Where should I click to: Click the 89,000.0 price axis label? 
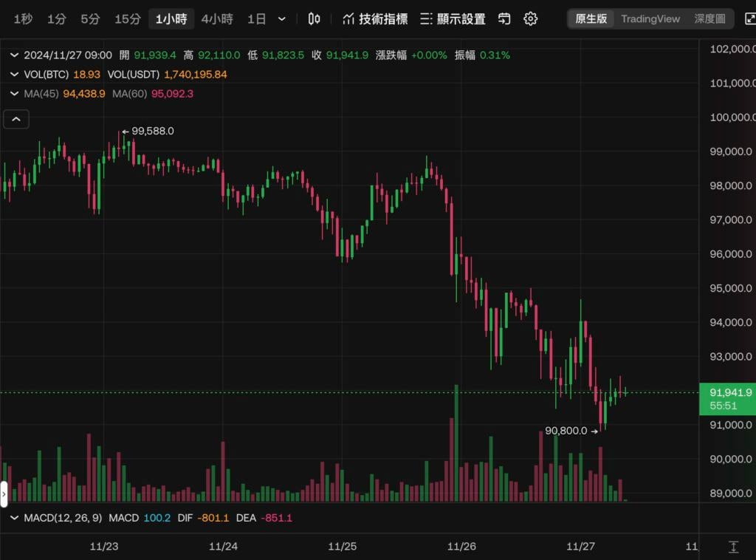coord(730,493)
